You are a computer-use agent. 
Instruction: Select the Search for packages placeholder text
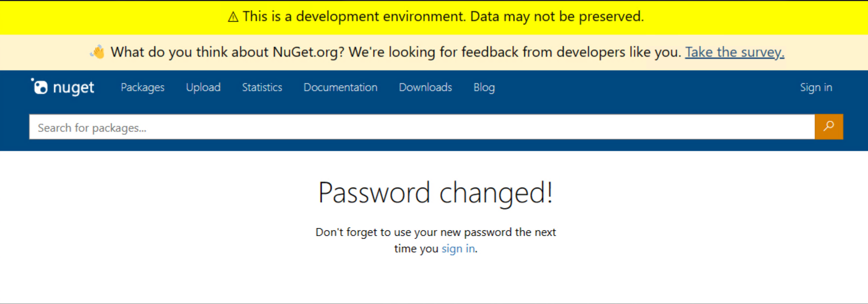pyautogui.click(x=92, y=128)
